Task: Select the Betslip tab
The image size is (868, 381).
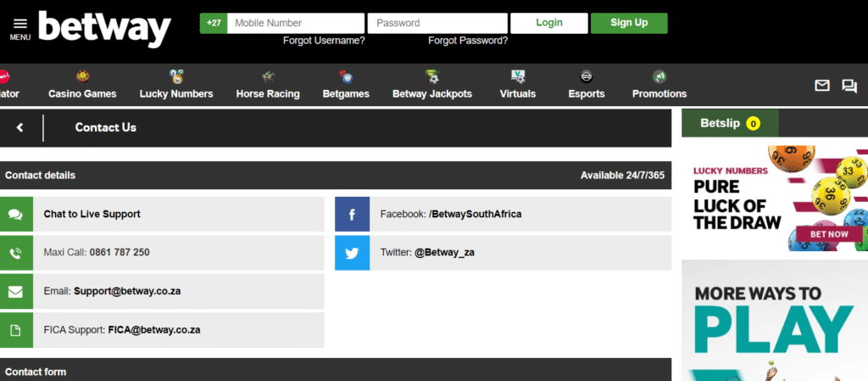Action: point(730,123)
